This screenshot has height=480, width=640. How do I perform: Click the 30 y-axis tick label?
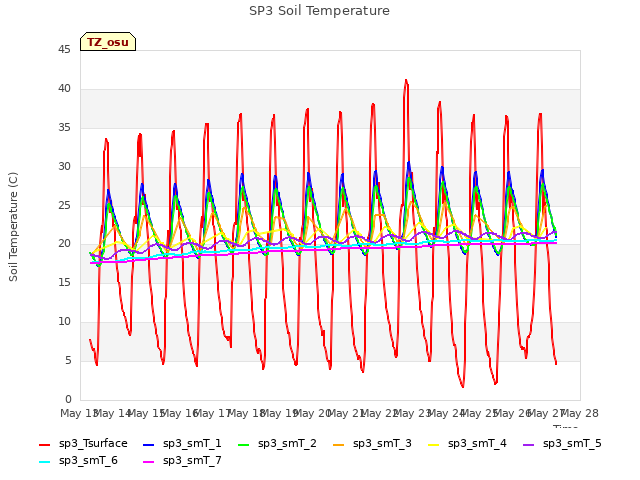coord(64,166)
